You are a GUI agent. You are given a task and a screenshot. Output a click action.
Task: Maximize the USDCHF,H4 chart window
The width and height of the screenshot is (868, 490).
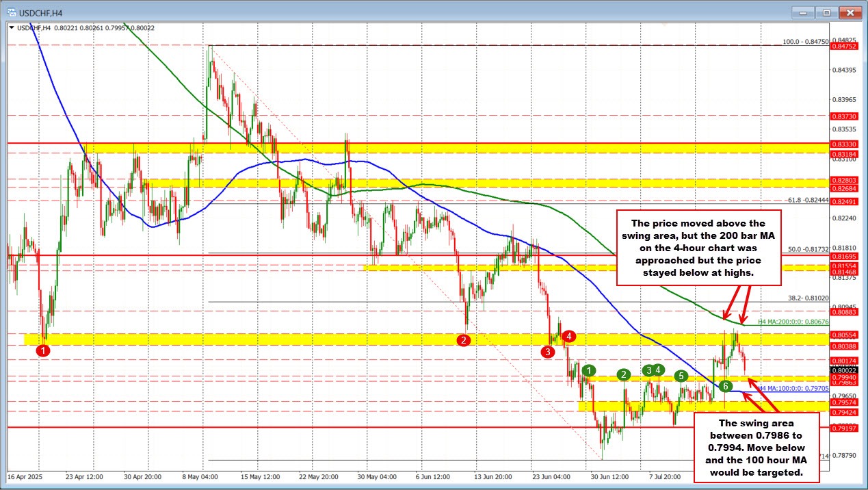(827, 12)
